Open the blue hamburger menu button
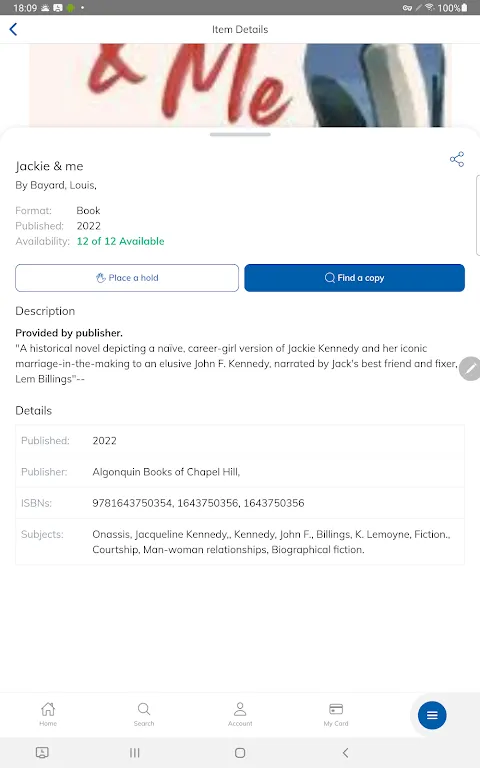The image size is (480, 768). (x=432, y=716)
